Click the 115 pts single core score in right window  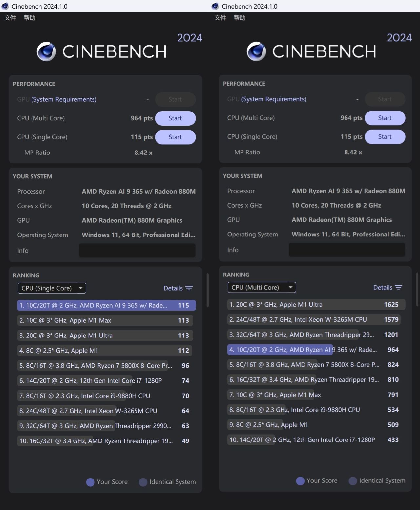pyautogui.click(x=351, y=137)
